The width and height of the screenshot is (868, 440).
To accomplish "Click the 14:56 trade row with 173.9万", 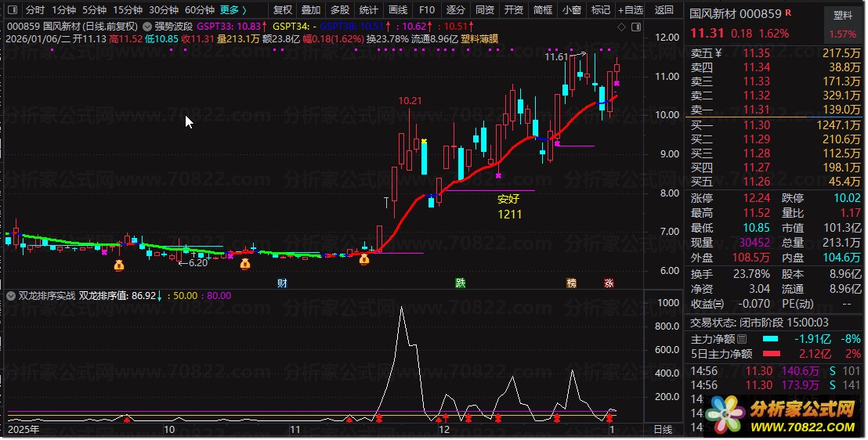I will click(775, 385).
